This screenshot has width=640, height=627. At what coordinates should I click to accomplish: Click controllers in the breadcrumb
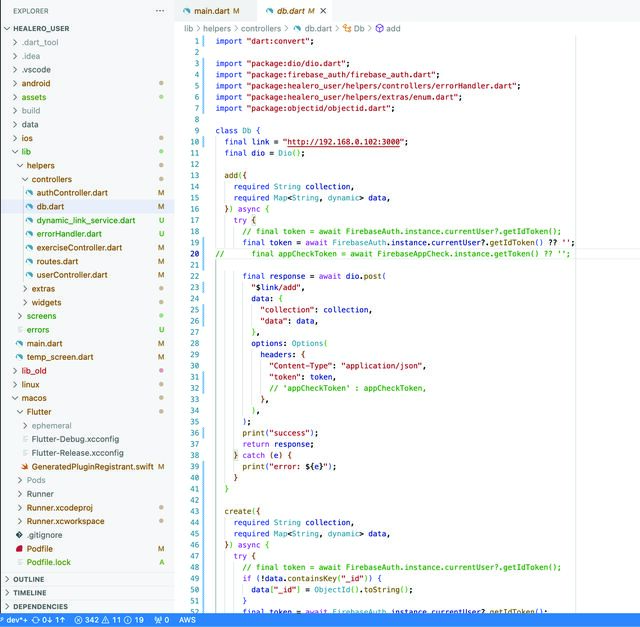261,29
